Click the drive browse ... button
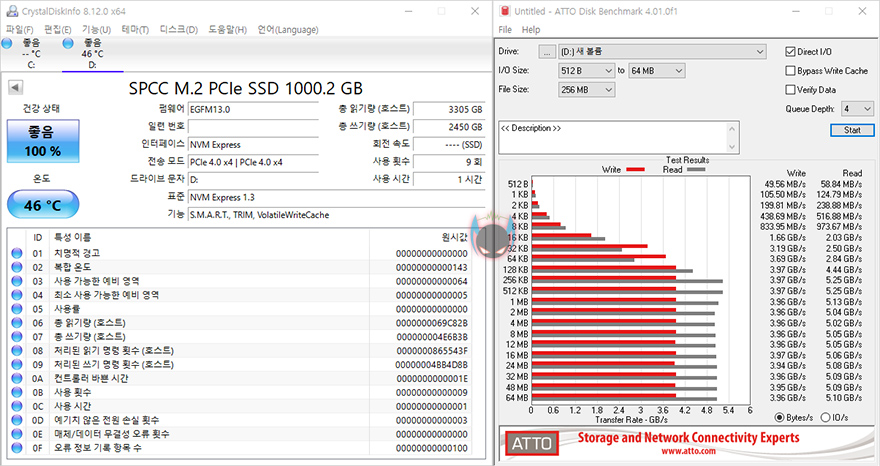This screenshot has height=466, width=880. click(547, 52)
